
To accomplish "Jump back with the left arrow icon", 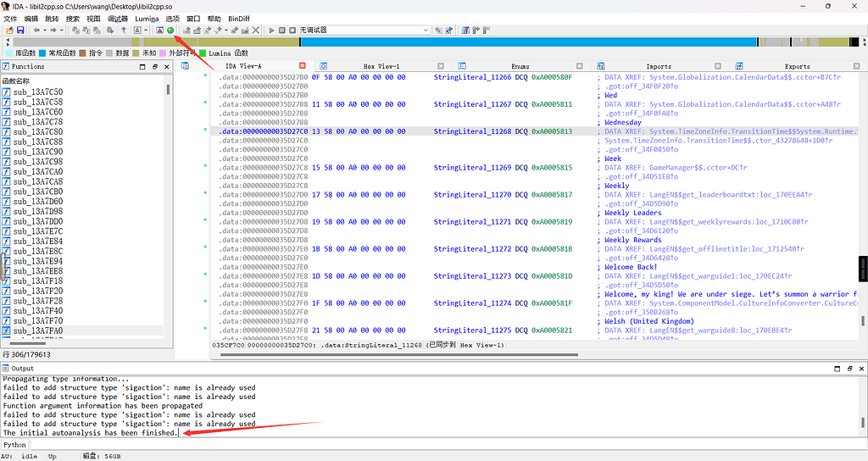I will coord(36,30).
